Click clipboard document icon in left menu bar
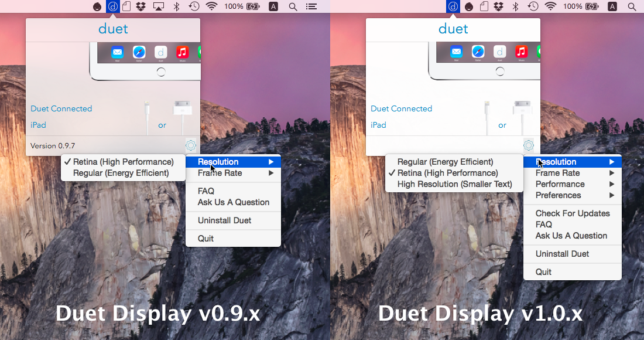This screenshot has height=340, width=644. [126, 6]
